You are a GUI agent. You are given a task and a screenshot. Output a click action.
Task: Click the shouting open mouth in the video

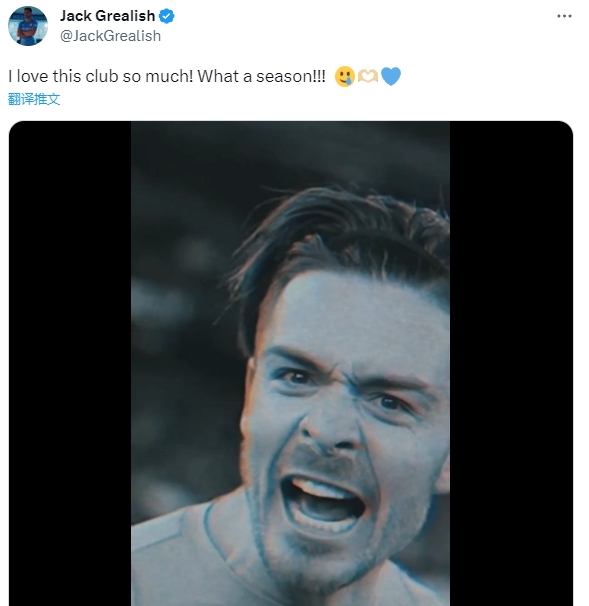click(323, 502)
